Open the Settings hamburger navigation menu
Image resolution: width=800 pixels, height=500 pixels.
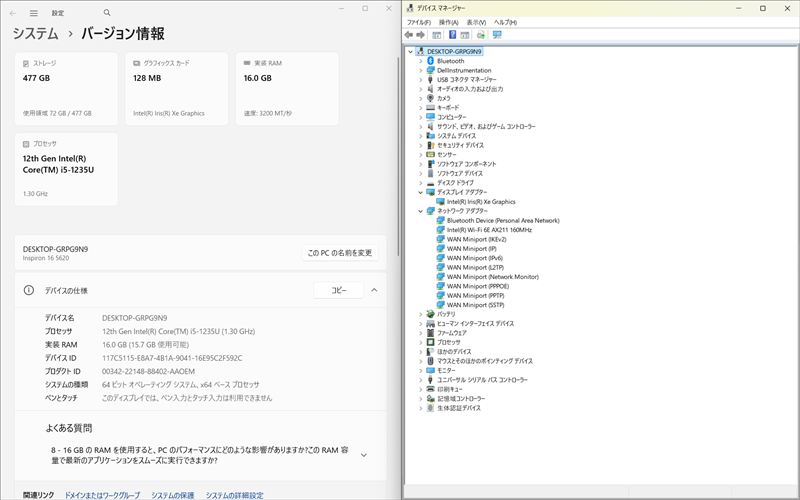click(x=34, y=13)
